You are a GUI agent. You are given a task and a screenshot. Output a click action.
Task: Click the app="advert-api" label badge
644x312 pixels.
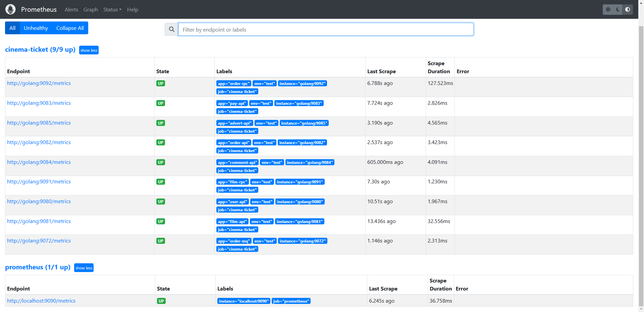(235, 123)
